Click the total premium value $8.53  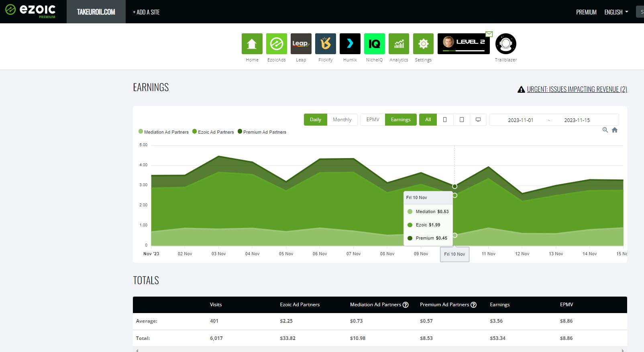(x=426, y=338)
